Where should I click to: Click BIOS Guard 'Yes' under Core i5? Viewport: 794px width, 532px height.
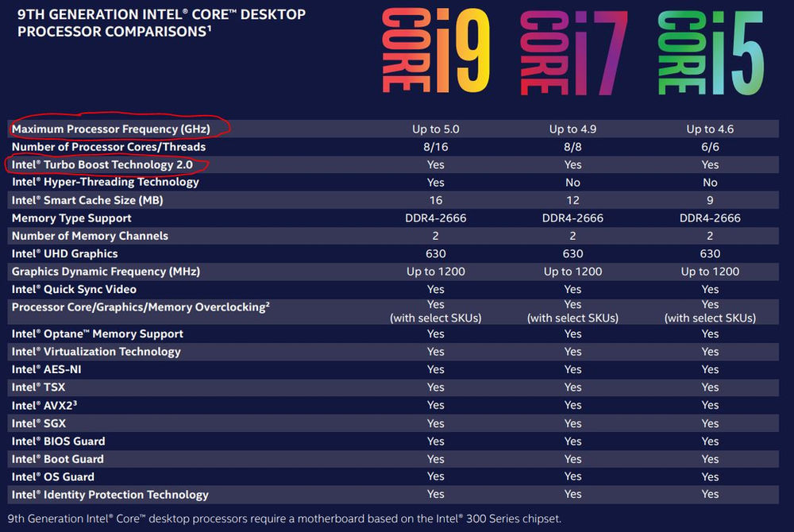coord(710,441)
